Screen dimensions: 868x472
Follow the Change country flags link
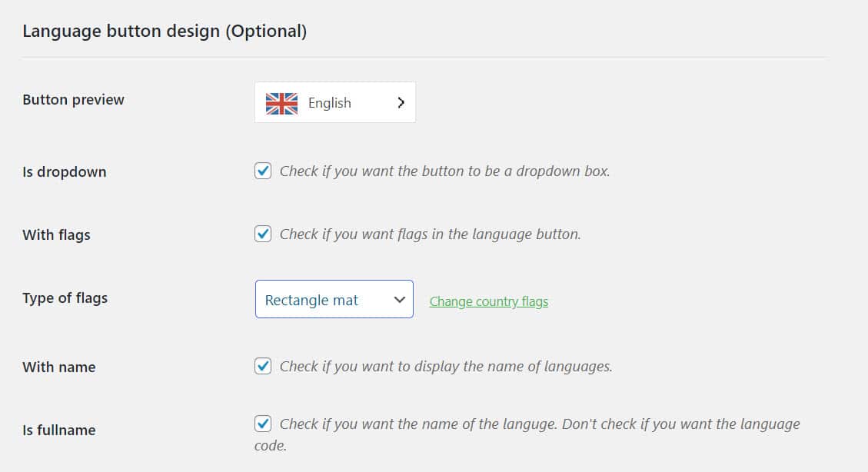(x=488, y=301)
